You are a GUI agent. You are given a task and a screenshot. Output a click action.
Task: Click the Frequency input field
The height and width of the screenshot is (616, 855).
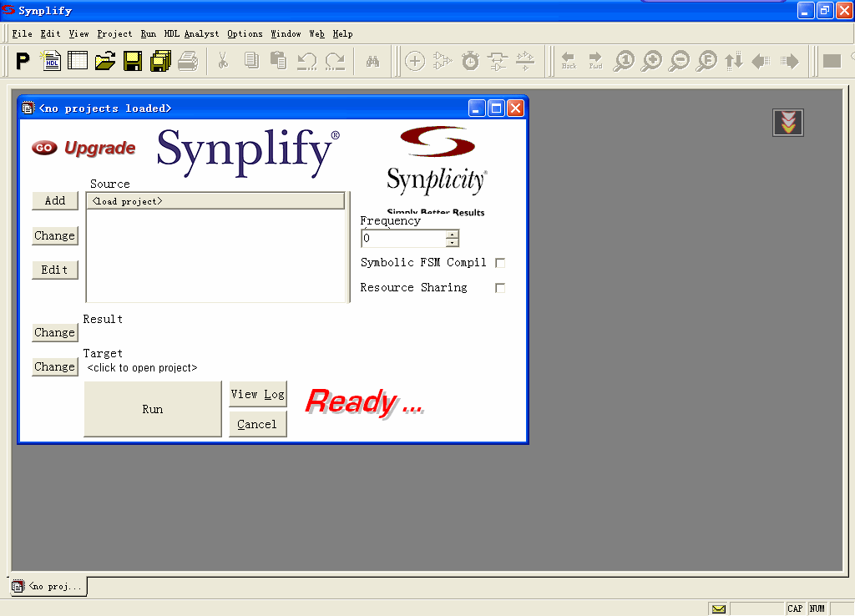pos(403,238)
